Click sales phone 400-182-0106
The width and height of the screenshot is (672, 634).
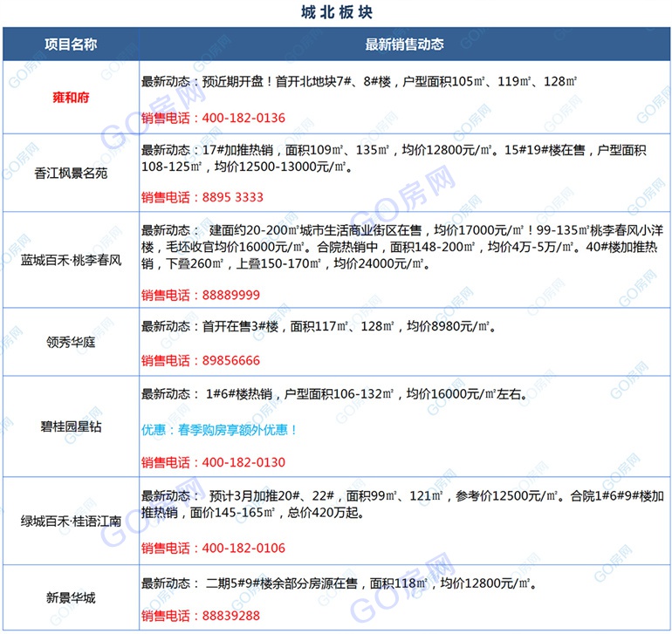pos(213,548)
